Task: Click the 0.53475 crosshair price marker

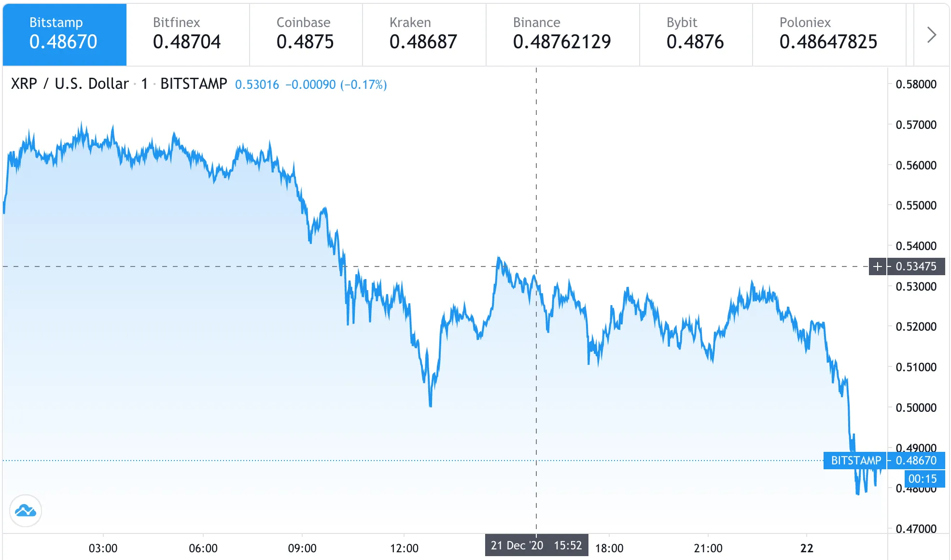Action: click(916, 266)
